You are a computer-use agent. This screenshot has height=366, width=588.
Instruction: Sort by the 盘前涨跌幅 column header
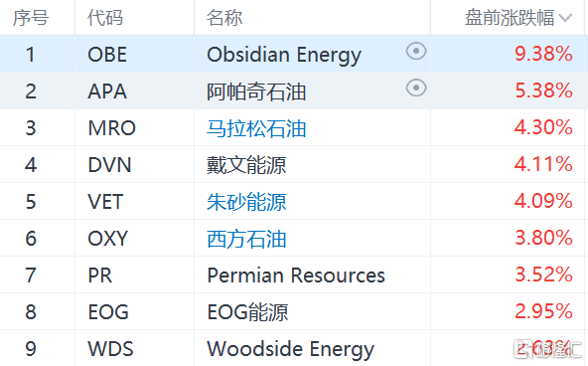[x=510, y=18]
